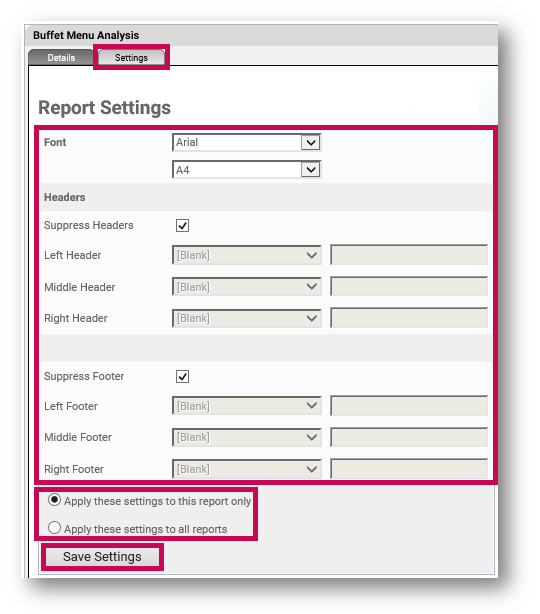Click the Middle Header text field
Viewport: 540px width, 614px height.
(409, 287)
